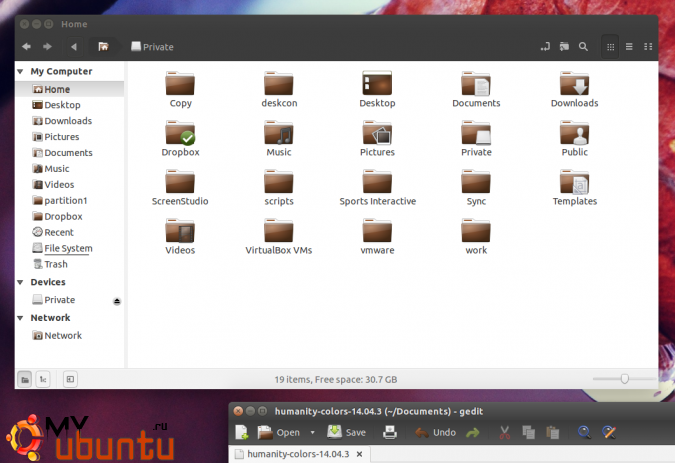675x463 pixels.
Task: Collapse the Network section
Action: coord(21,318)
